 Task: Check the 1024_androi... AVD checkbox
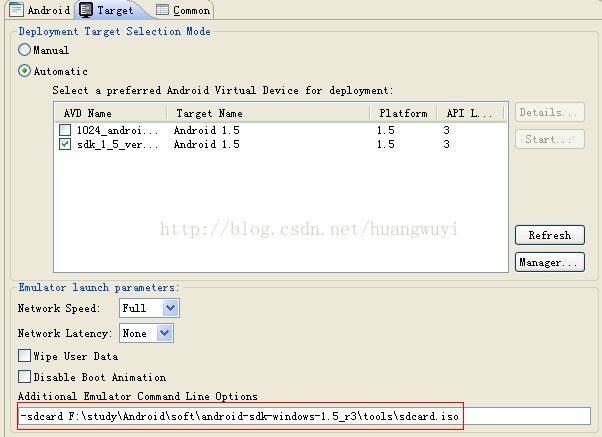pos(65,130)
